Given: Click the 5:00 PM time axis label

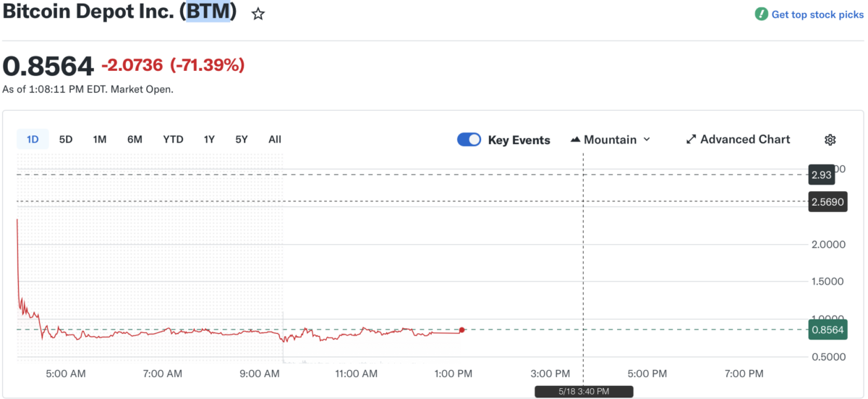Looking at the screenshot, I should coord(646,374).
